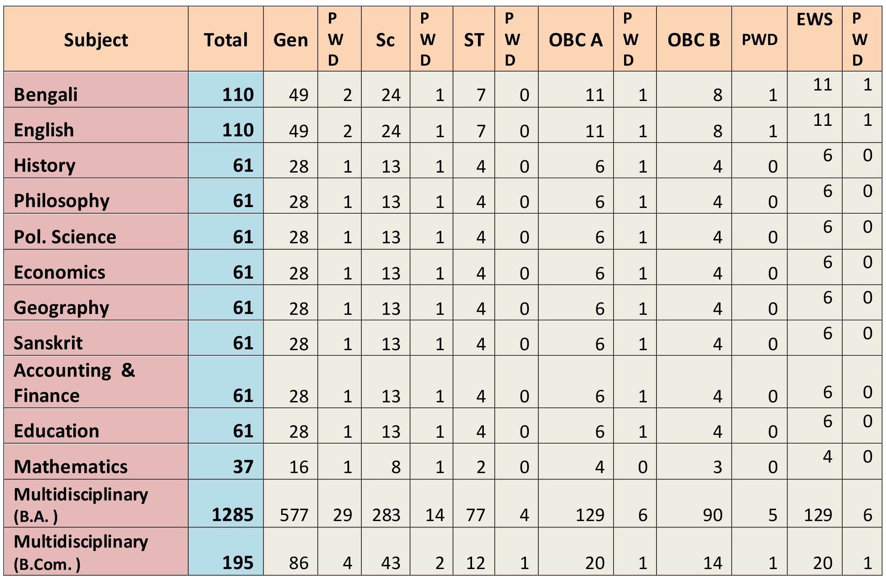Select Mathematics total value 37
Screen dimensions: 886x588
point(243,467)
